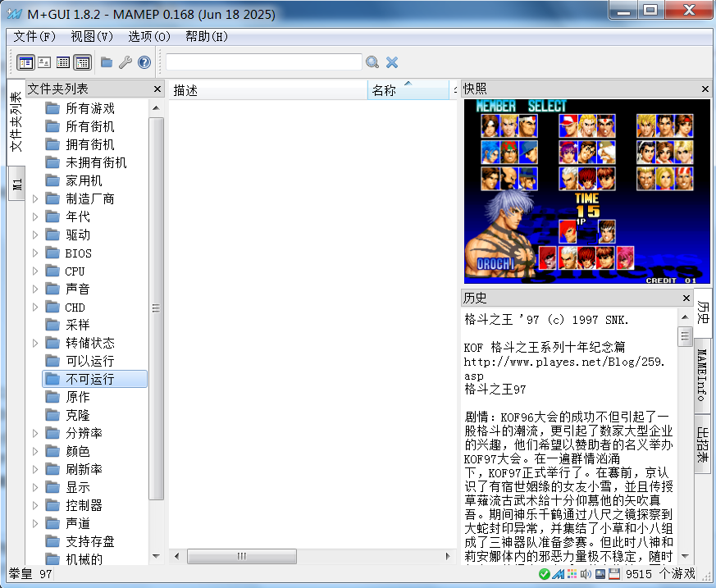Expand the 声道 folder tree node
This screenshot has height=588, width=716.
tap(35, 524)
